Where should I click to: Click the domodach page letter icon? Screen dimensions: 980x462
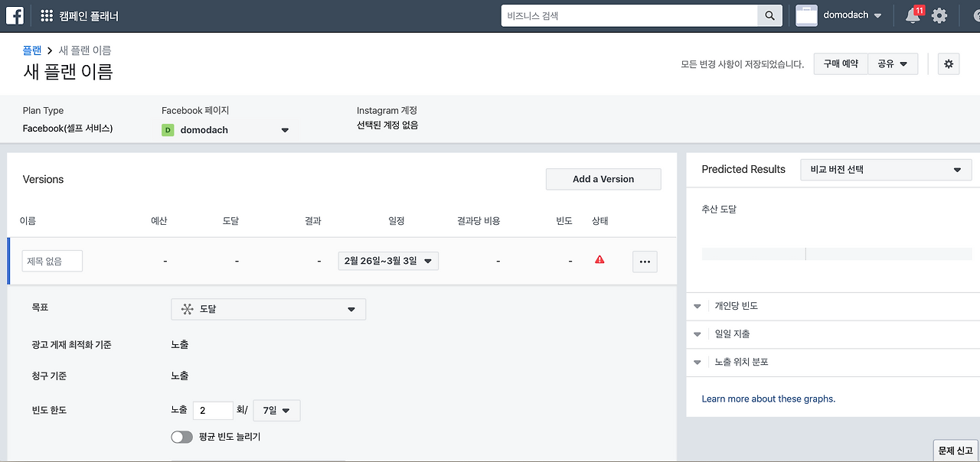[x=168, y=130]
